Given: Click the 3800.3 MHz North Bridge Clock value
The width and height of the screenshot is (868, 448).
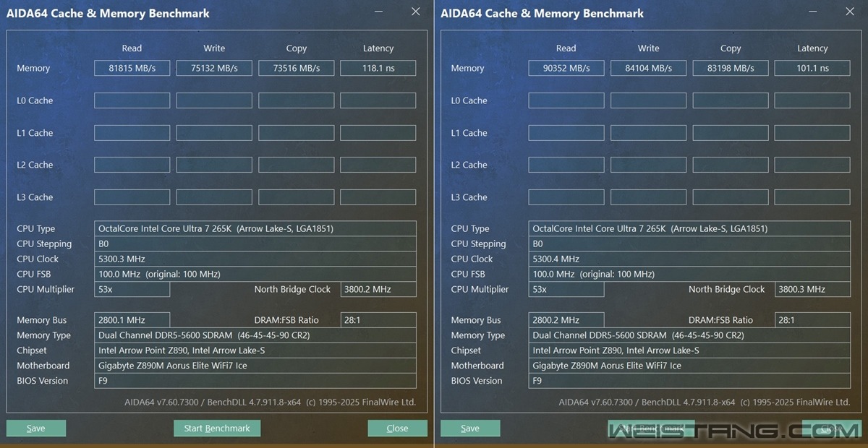Looking at the screenshot, I should point(812,289).
